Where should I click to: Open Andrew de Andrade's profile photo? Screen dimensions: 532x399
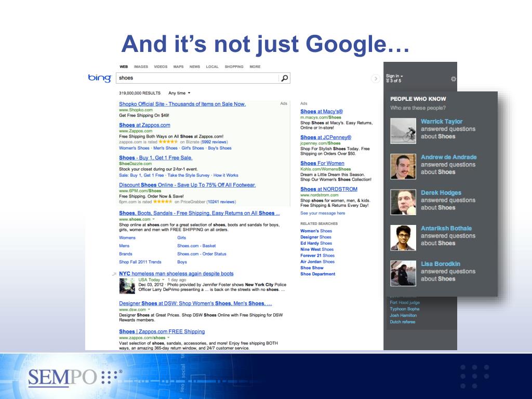(403, 166)
